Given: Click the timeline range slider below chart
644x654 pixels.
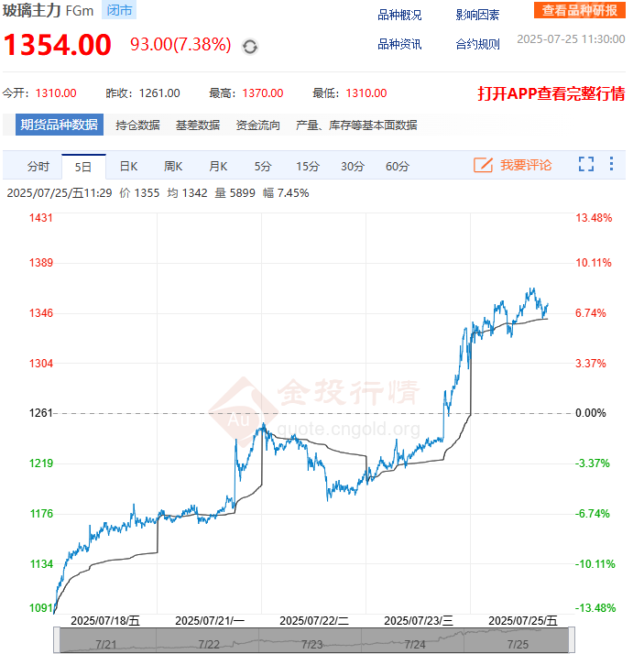Looking at the screenshot, I should tap(312, 639).
